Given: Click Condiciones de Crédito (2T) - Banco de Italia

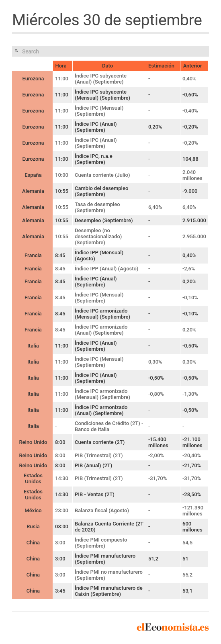Looking at the screenshot, I should click(109, 426).
